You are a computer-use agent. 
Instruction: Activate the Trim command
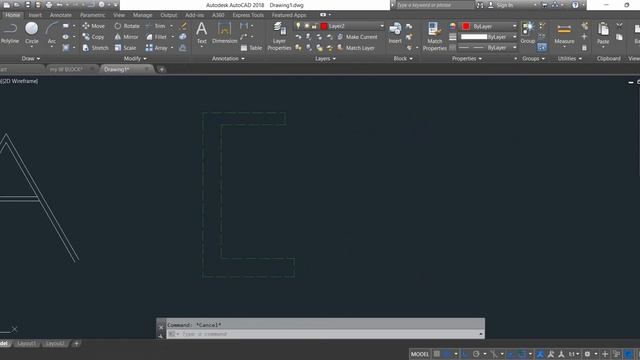click(156, 26)
